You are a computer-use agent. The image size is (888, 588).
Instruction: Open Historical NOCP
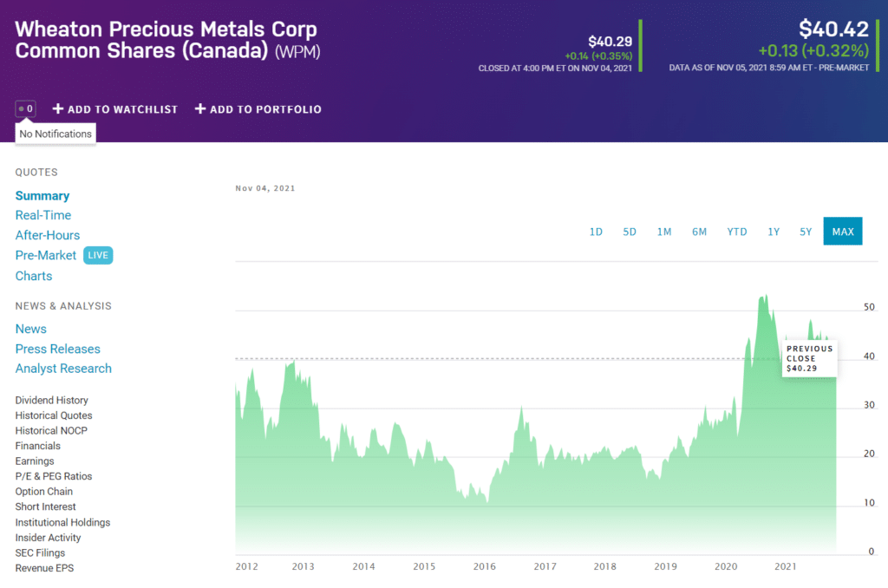pos(51,431)
